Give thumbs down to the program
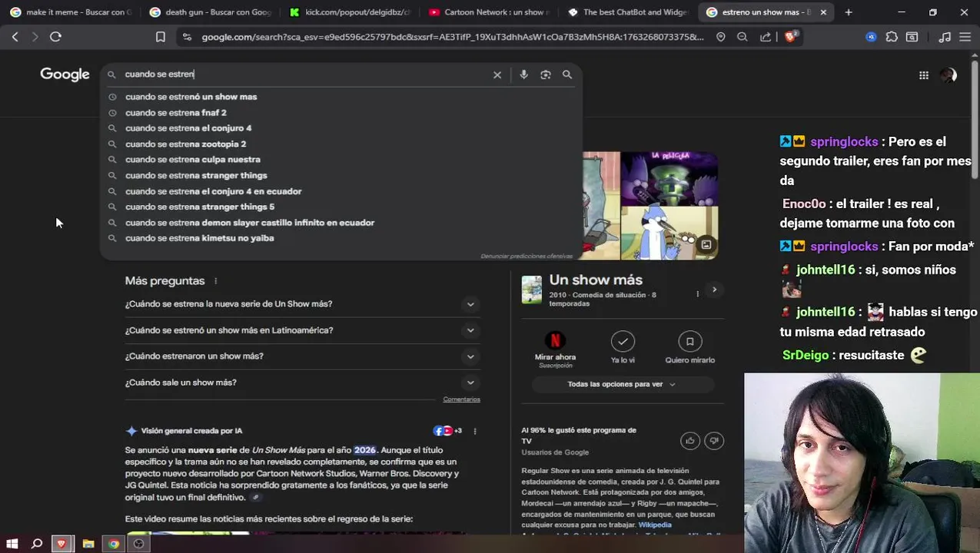The height and width of the screenshot is (553, 980). [714, 440]
